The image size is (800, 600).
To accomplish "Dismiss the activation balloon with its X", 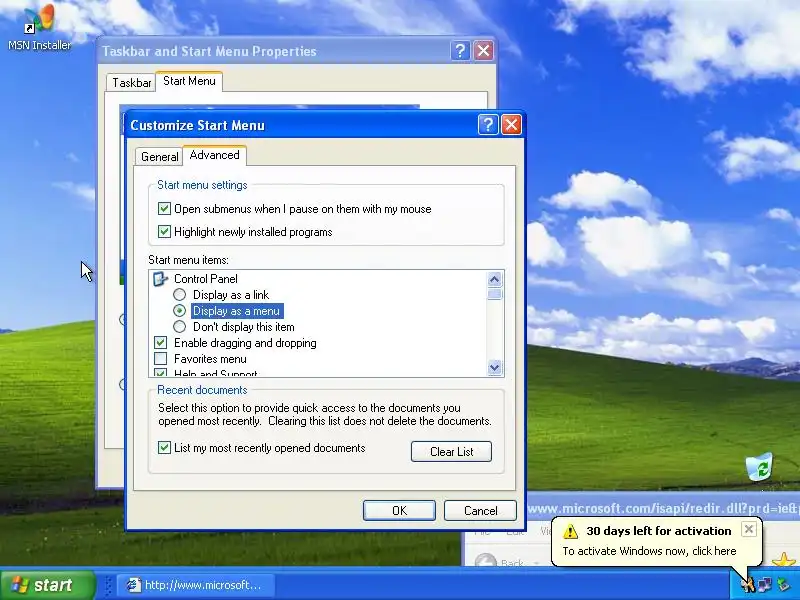I will point(748,529).
